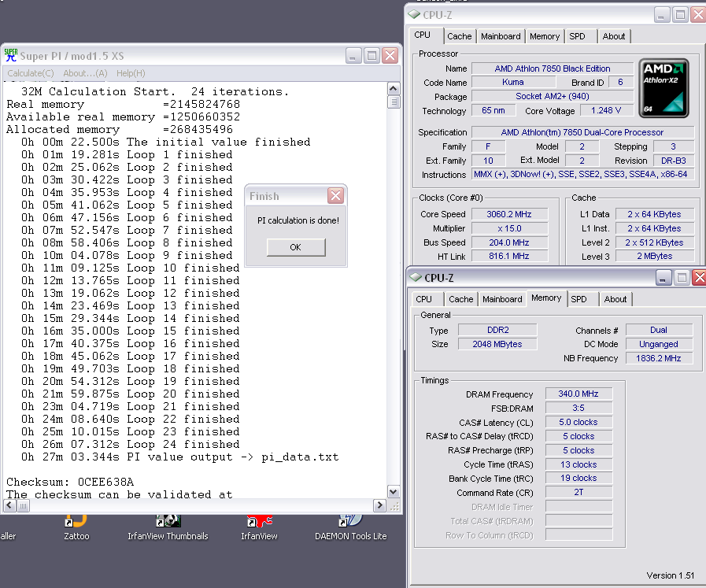Open the Calculate(C) menu in Super PI

[31, 73]
